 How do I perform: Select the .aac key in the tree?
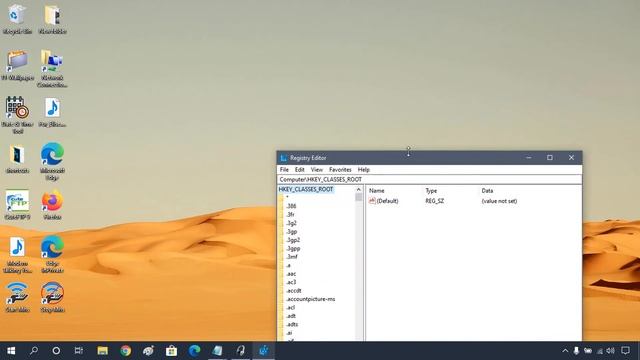click(x=291, y=274)
